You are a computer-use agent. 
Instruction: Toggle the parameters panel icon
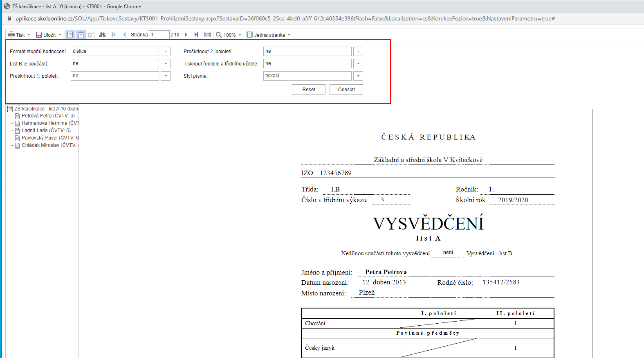click(81, 35)
